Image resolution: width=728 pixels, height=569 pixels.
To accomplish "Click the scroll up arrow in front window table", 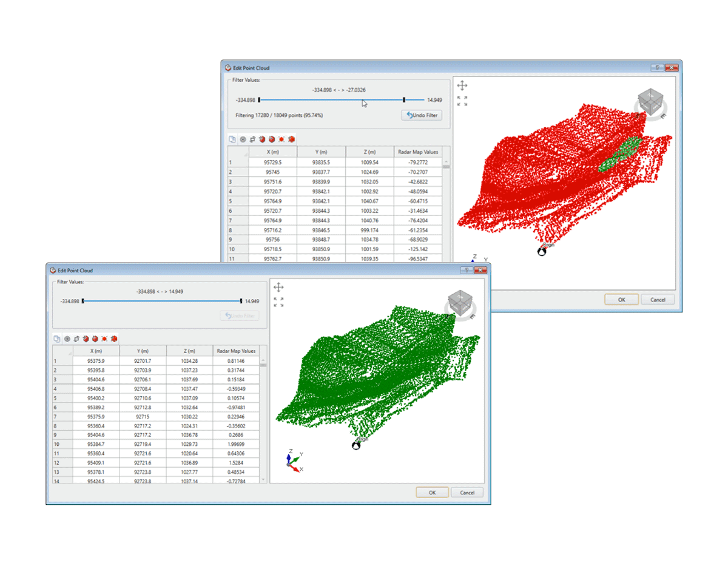I will [263, 359].
